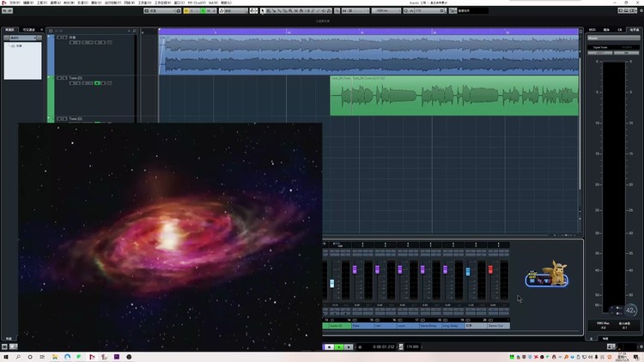Switch to the VSTi tab in right panel
The height and width of the screenshot is (362, 644).
click(592, 29)
